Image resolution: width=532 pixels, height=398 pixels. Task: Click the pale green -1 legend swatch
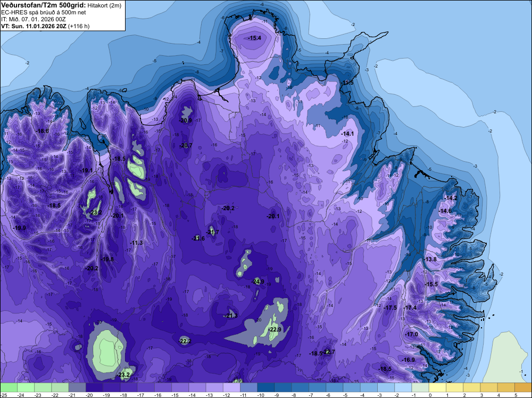click(x=420, y=387)
